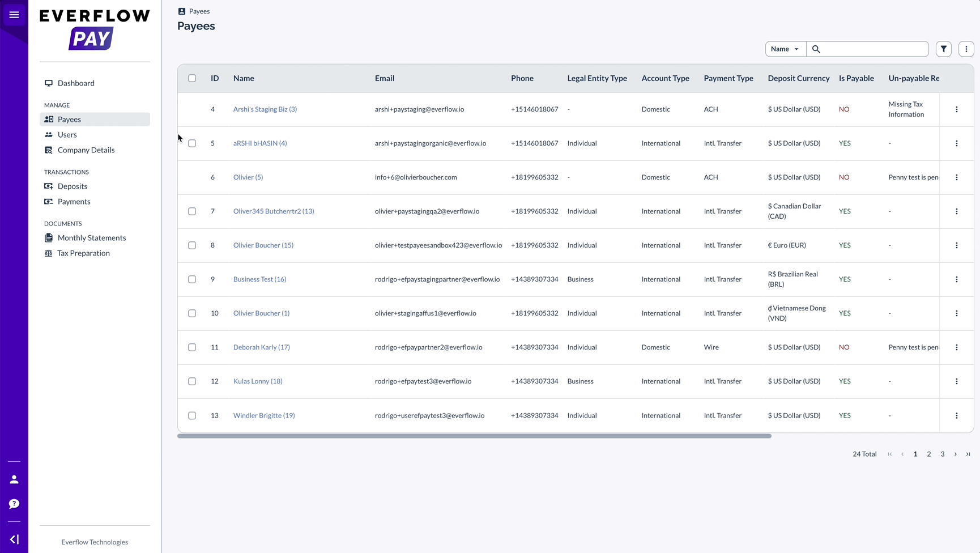Open Monthly Statements in the sidebar
The image size is (980, 553).
[x=95, y=238]
